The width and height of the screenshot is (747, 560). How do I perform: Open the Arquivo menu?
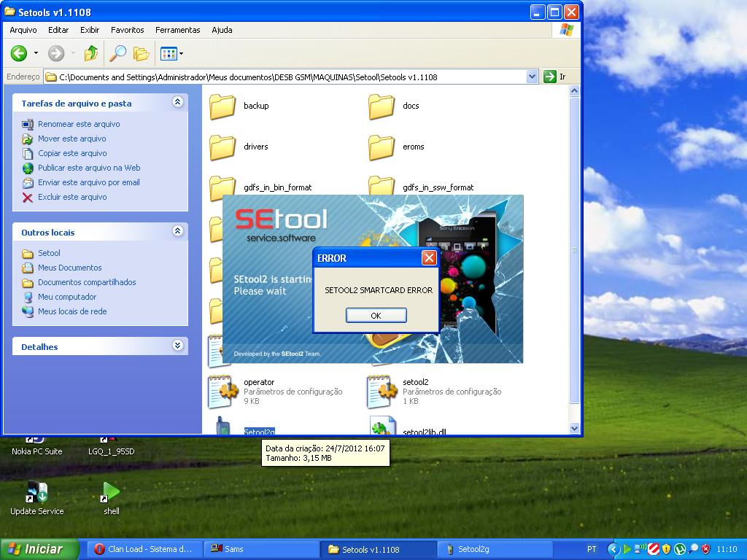tap(23, 30)
